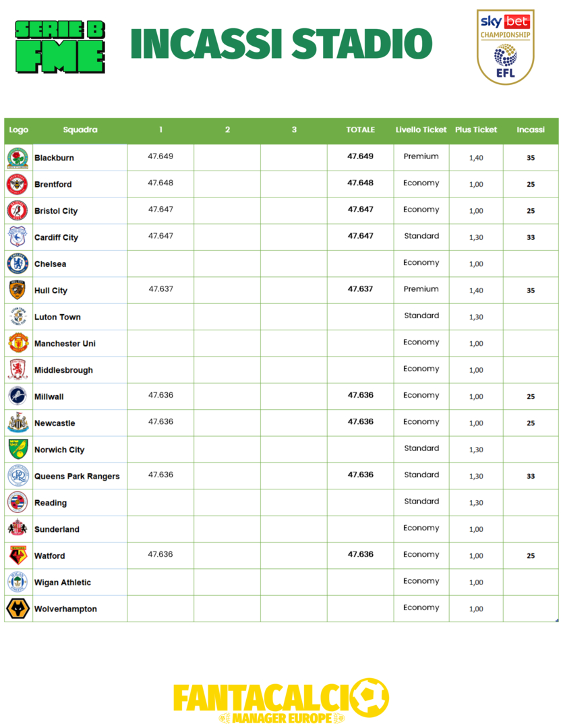
Task: Click the Wigan Athletic team name
Action: [63, 582]
